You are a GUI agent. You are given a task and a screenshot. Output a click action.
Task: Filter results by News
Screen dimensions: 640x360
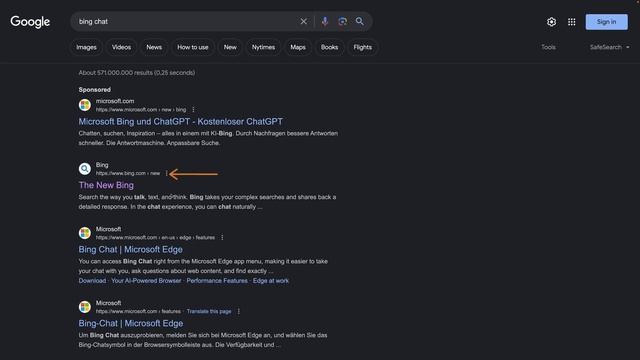click(154, 47)
